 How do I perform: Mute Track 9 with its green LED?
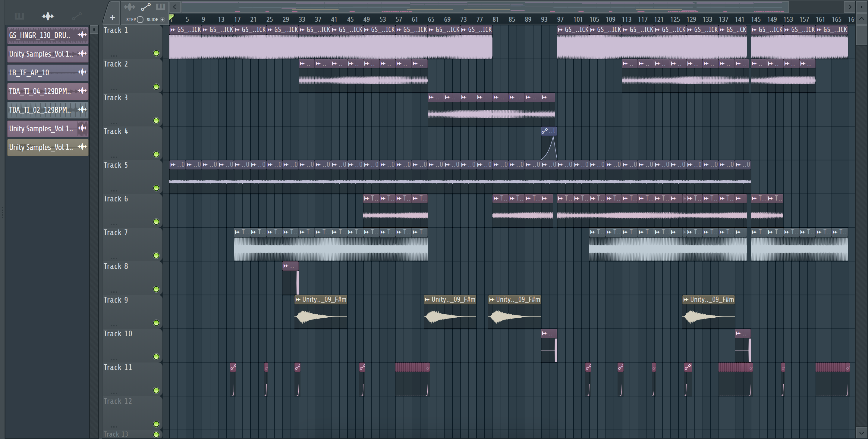coord(156,323)
